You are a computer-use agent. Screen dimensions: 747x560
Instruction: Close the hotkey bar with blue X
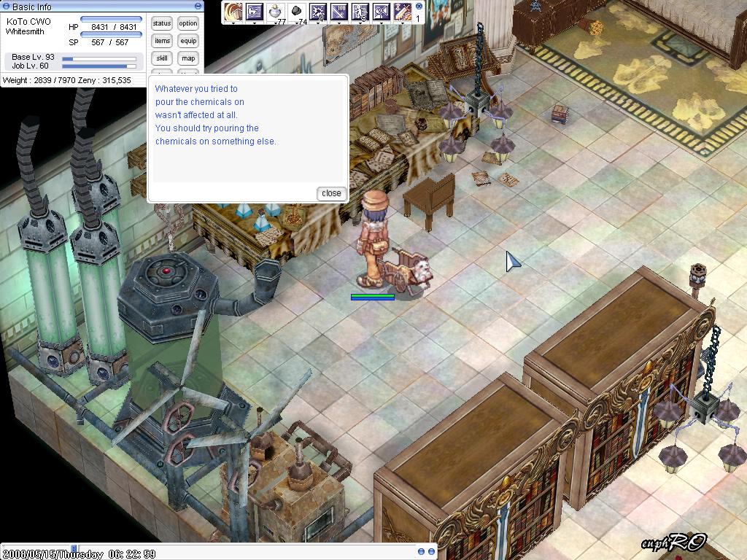[419, 6]
